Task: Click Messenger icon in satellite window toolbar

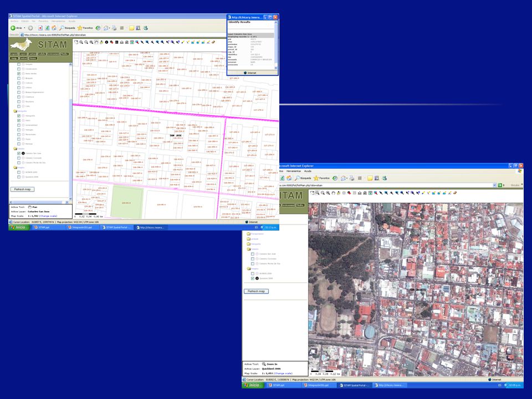Action: [385, 178]
